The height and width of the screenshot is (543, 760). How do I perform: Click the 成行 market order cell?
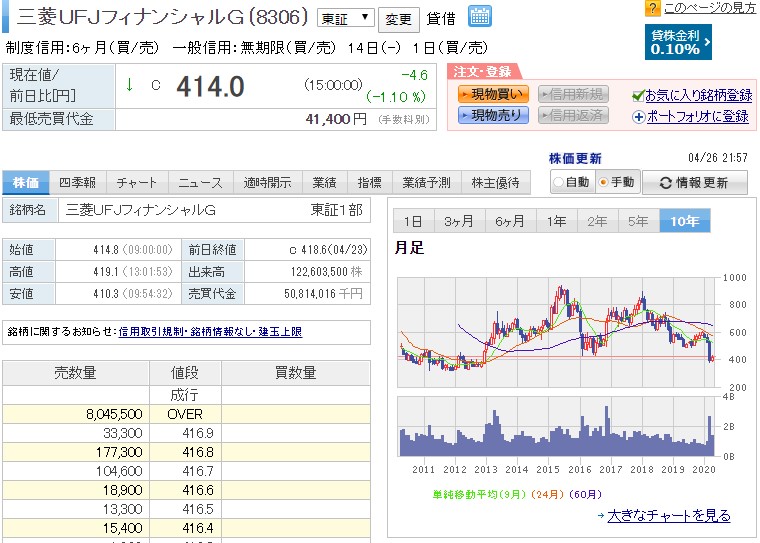185,395
